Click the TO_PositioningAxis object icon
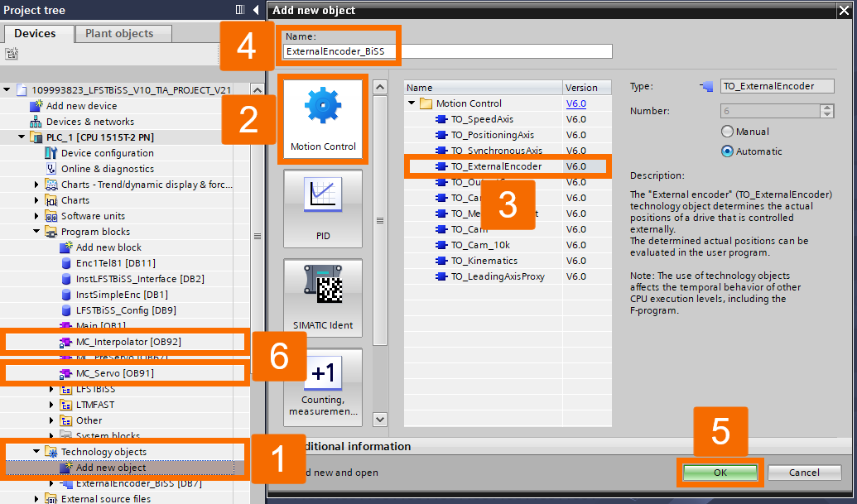This screenshot has width=857, height=504. click(441, 135)
